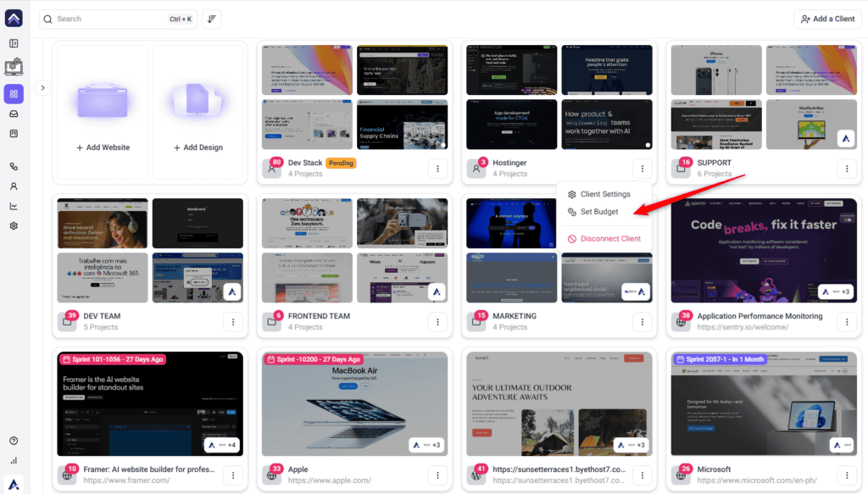Open the people/user sidebar icon
868x494 pixels.
[14, 186]
